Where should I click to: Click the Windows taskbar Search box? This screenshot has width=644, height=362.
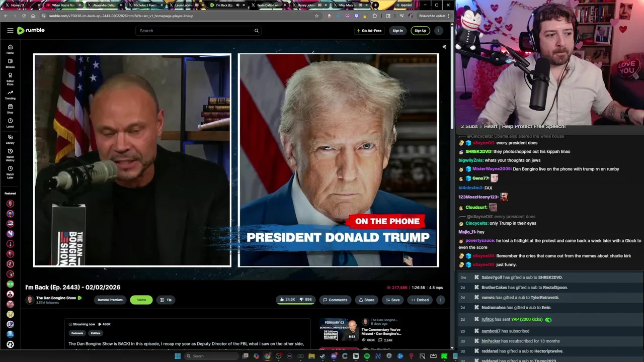pos(211,356)
